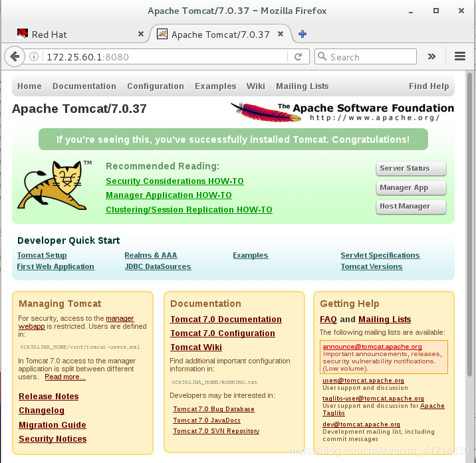Open the Apache Taglibs link
The width and height of the screenshot is (476, 463).
click(432, 406)
